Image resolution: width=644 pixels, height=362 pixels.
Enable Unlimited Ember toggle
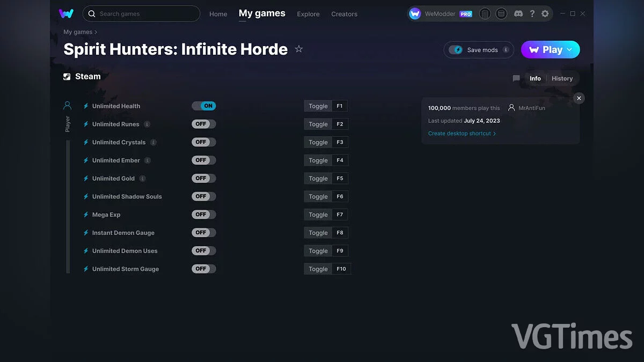point(204,160)
